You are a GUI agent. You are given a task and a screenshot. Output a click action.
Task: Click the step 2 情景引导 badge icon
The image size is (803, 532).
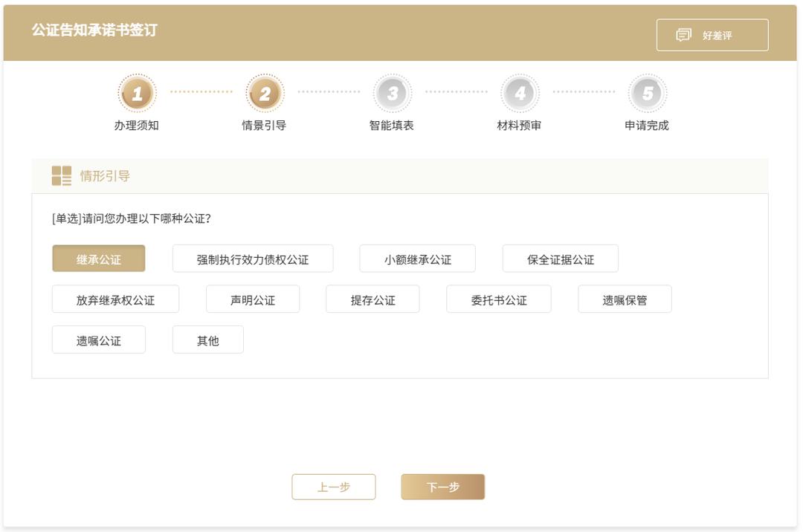[265, 94]
